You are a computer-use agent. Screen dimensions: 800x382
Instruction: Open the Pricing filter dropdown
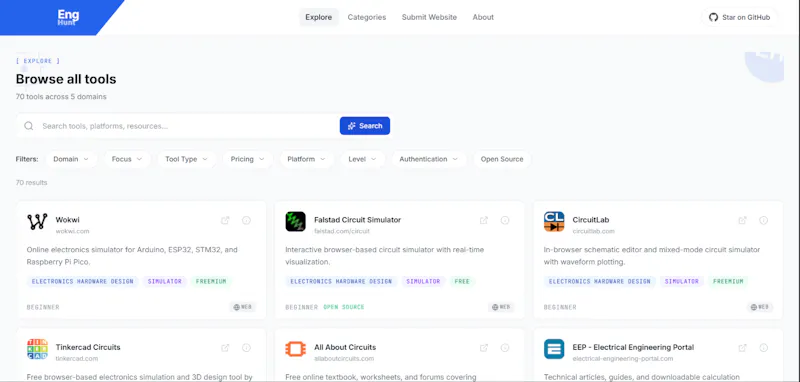pos(247,159)
